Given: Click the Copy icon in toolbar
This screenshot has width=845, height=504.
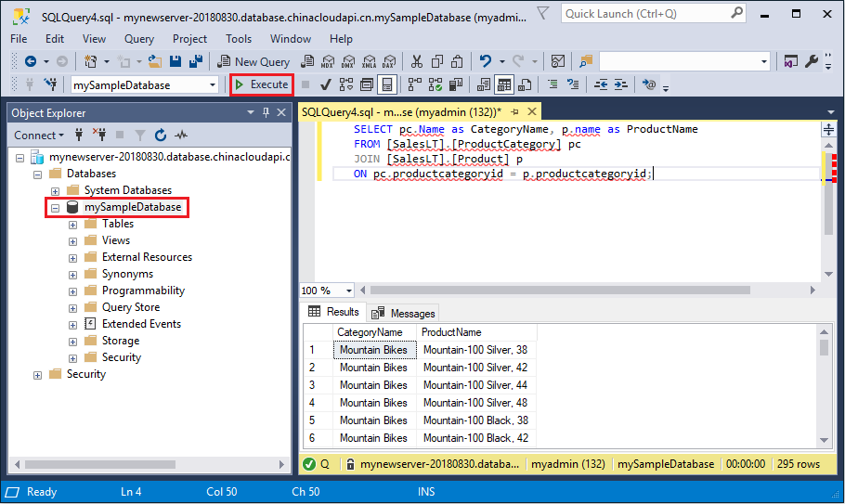Looking at the screenshot, I should [437, 61].
